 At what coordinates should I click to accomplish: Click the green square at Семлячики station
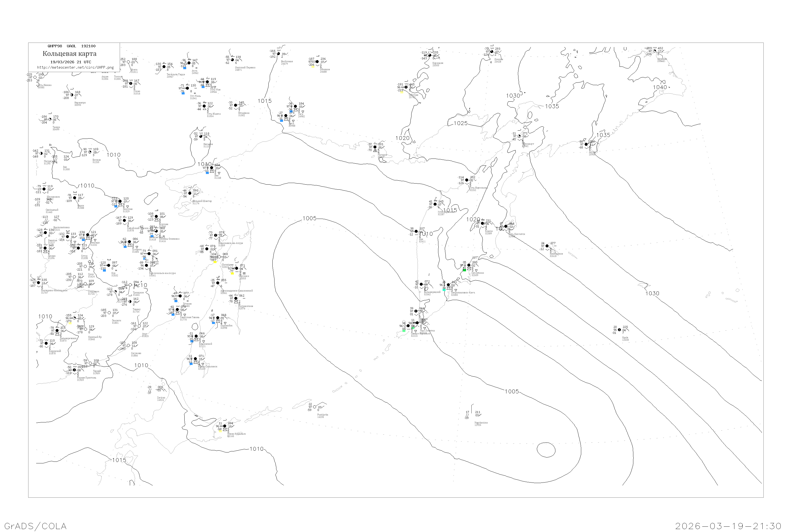464,270
